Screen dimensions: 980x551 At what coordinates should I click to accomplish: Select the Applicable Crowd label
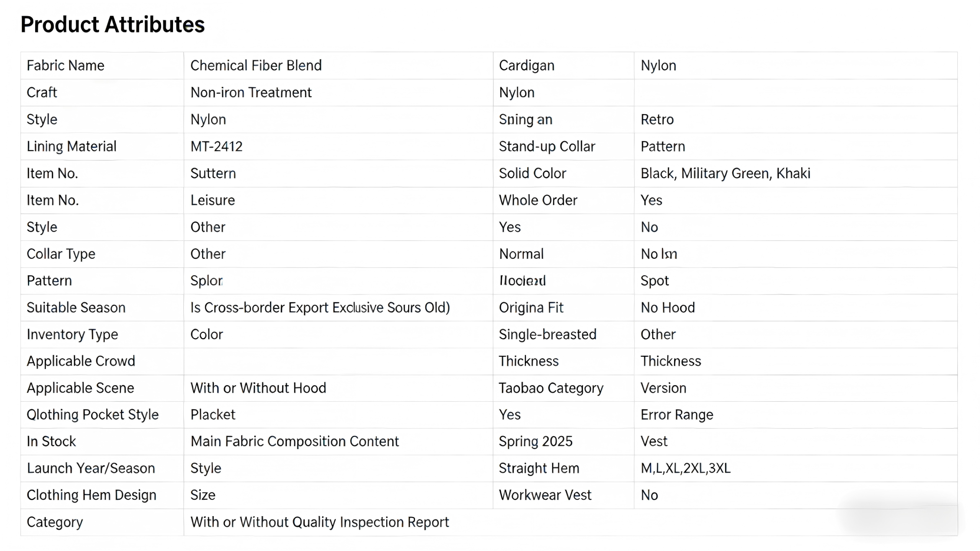81,361
